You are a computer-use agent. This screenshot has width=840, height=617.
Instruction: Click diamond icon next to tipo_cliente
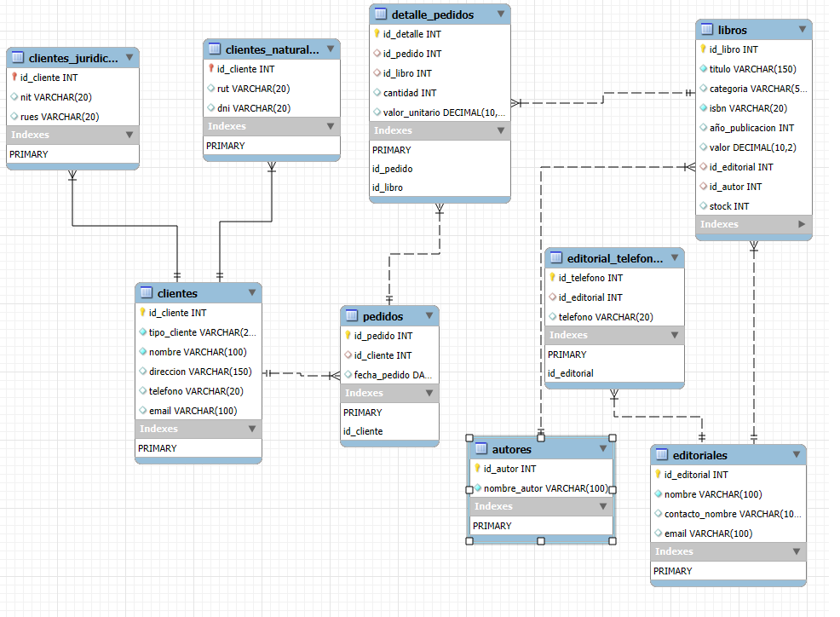click(143, 332)
